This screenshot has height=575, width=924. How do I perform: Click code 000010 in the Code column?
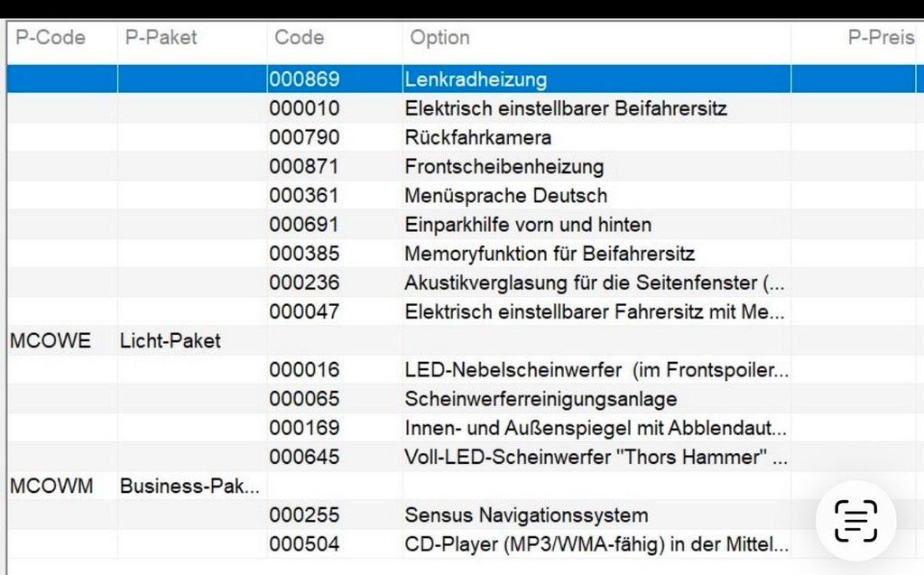[x=304, y=108]
